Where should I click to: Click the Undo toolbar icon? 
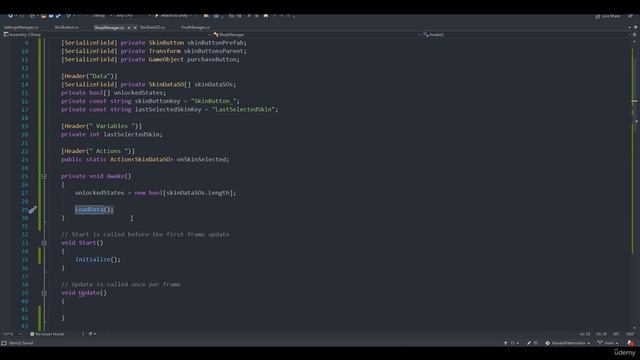(x=68, y=16)
